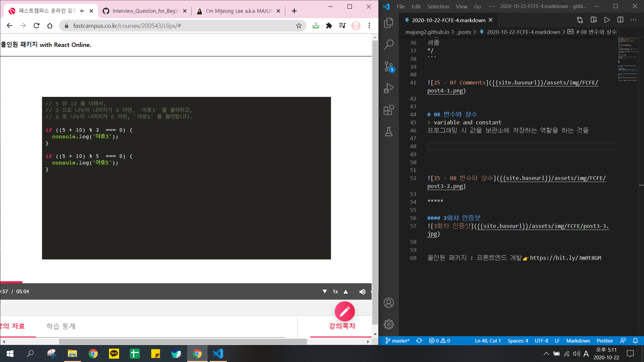
Task: Open VS Code View menu
Action: point(462,6)
